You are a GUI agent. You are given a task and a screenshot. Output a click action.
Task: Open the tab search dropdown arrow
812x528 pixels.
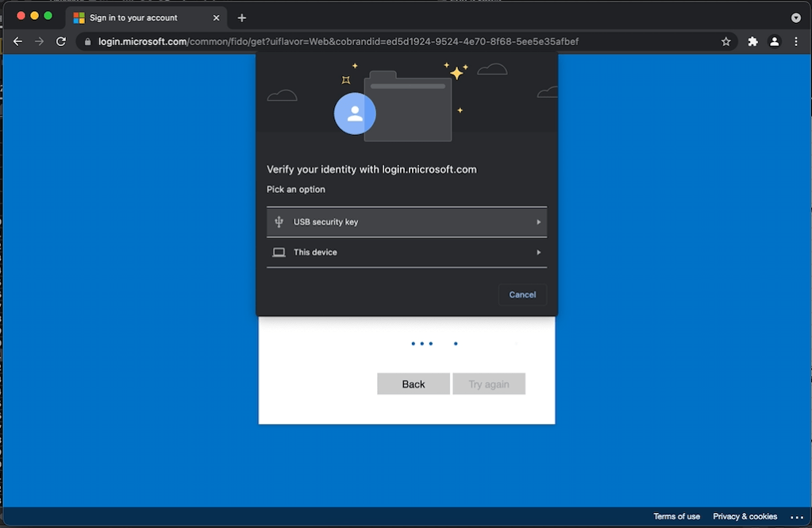795,17
